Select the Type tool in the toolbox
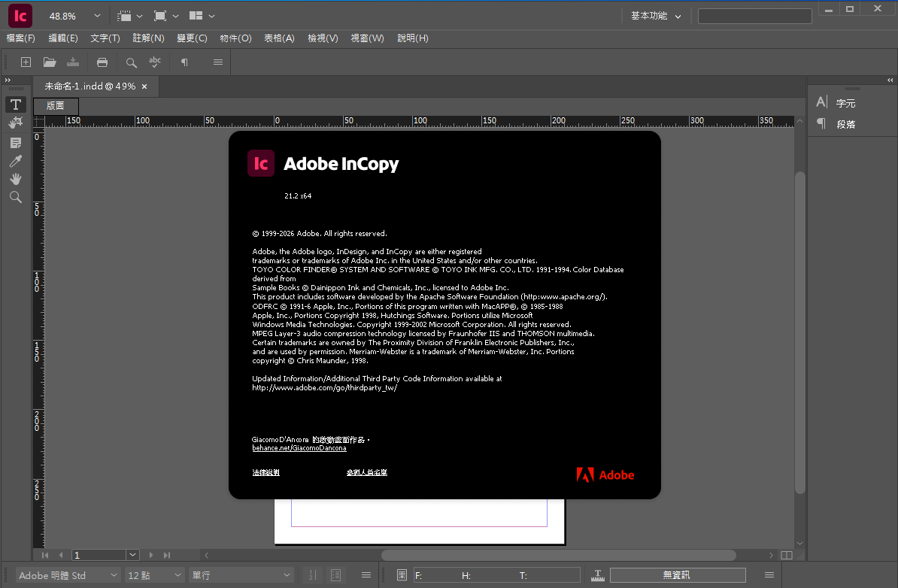The height and width of the screenshot is (588, 898). pyautogui.click(x=16, y=105)
